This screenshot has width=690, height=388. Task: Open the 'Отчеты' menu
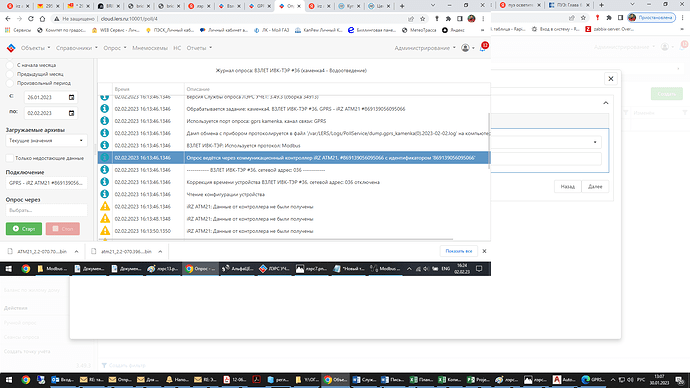pyautogui.click(x=199, y=48)
